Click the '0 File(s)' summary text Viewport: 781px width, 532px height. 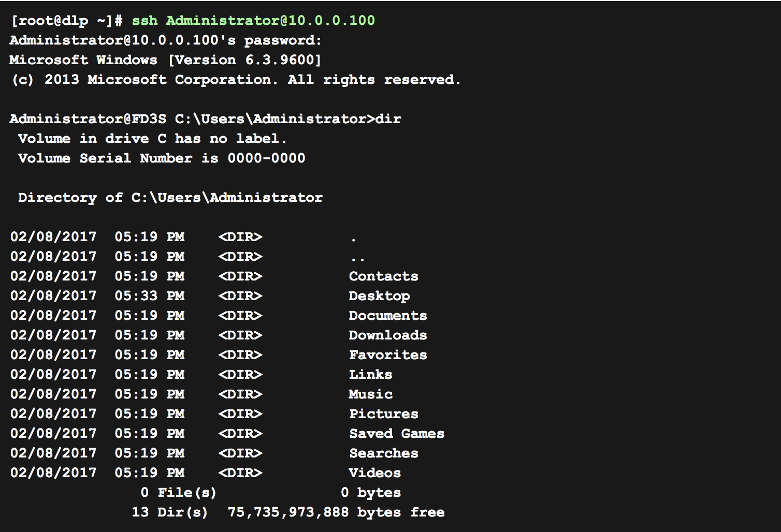[179, 493]
